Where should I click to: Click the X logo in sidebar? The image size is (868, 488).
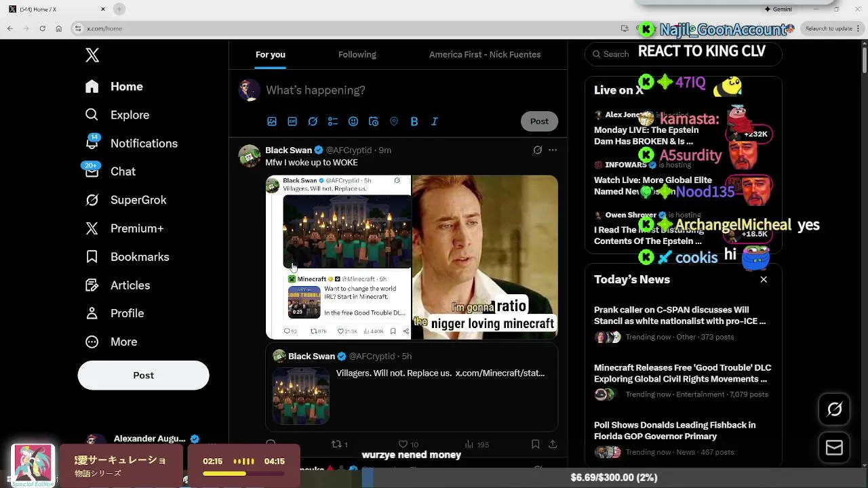pyautogui.click(x=92, y=56)
